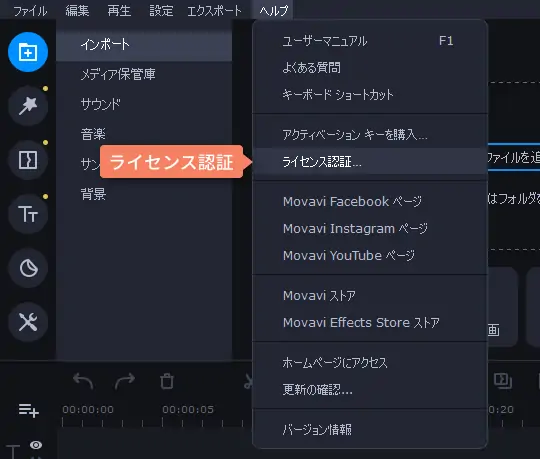Viewport: 540px width, 459px height.
Task: Click the Undo arrow in timeline toolbar
Action: tap(83, 381)
